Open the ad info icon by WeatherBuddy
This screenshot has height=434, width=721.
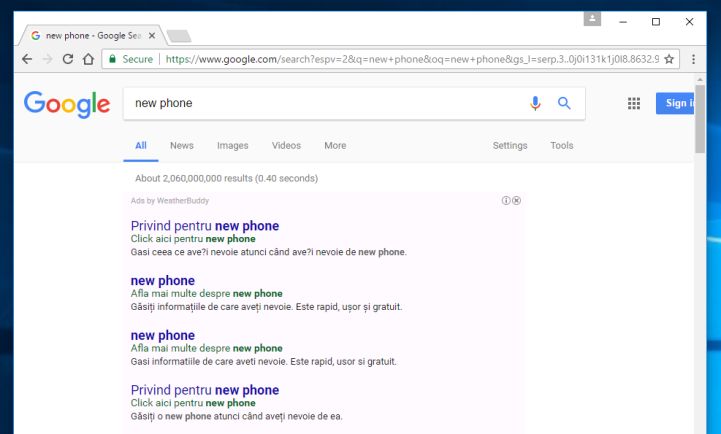coord(507,201)
